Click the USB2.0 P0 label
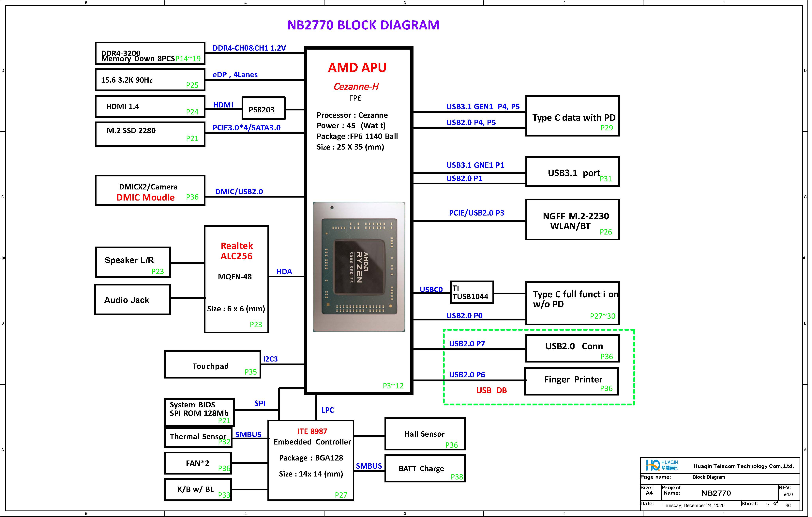The height and width of the screenshot is (517, 812). pyautogui.click(x=464, y=315)
